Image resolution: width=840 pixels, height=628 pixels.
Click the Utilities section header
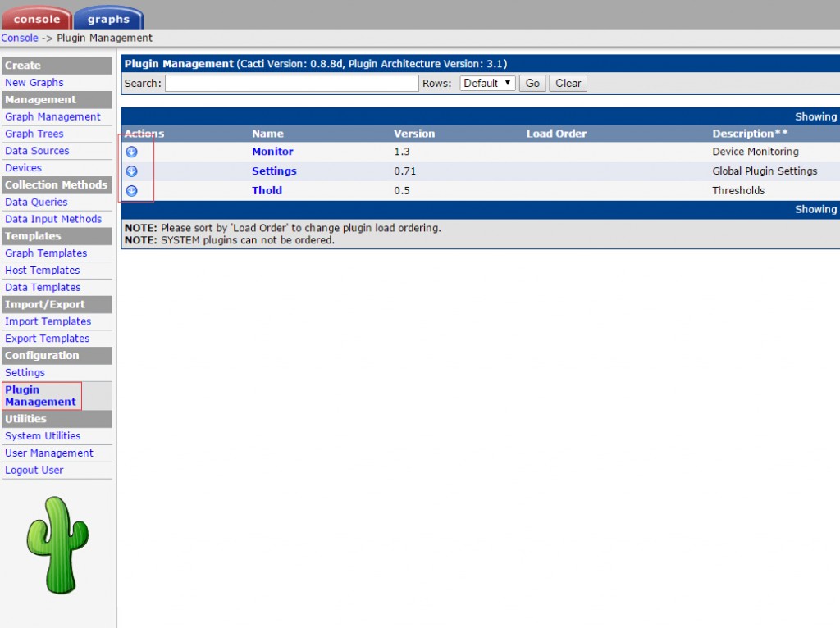57,419
